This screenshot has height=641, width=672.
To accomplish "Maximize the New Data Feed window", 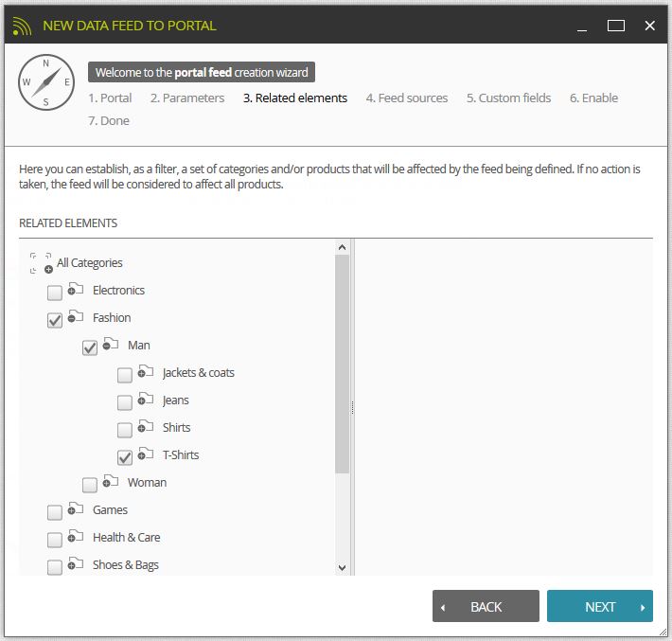I will coord(616,26).
